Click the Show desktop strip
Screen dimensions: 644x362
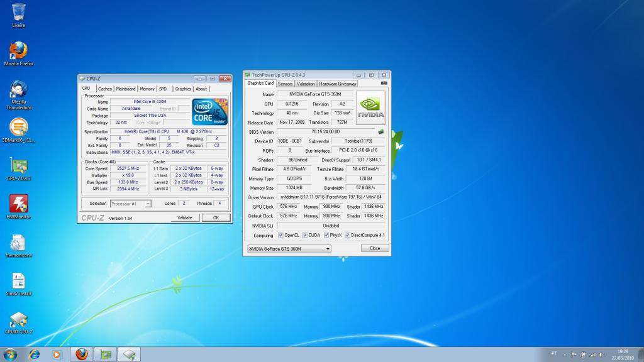point(641,354)
